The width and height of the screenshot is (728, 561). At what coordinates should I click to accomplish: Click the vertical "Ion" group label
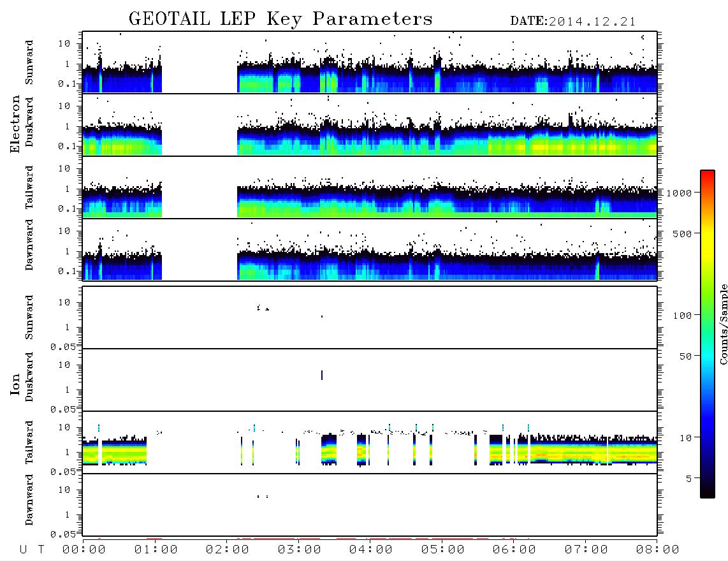coord(15,384)
